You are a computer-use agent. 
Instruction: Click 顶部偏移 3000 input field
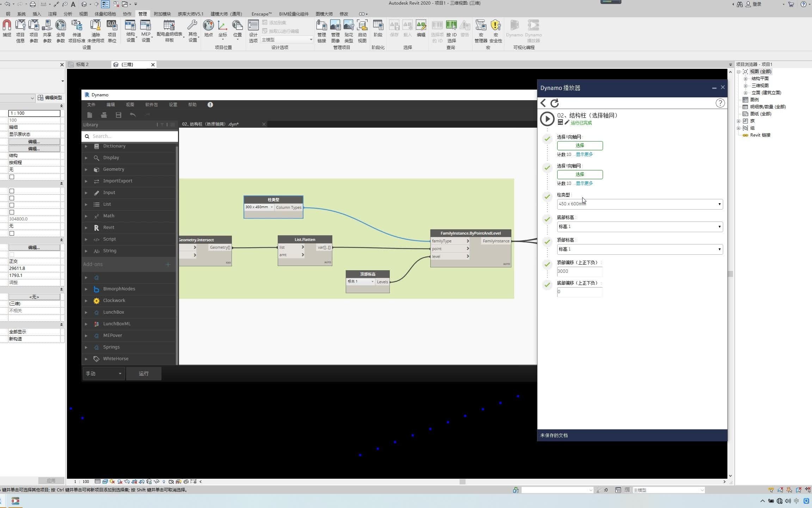point(580,271)
